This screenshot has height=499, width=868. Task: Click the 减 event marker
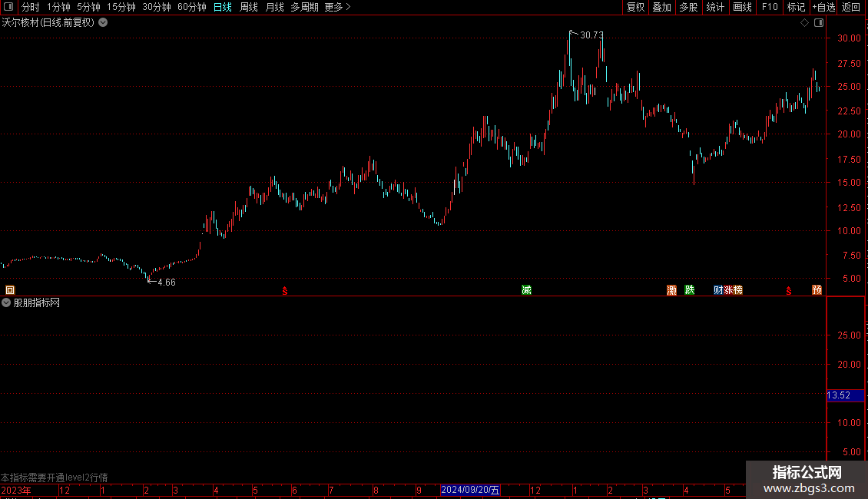click(x=526, y=290)
